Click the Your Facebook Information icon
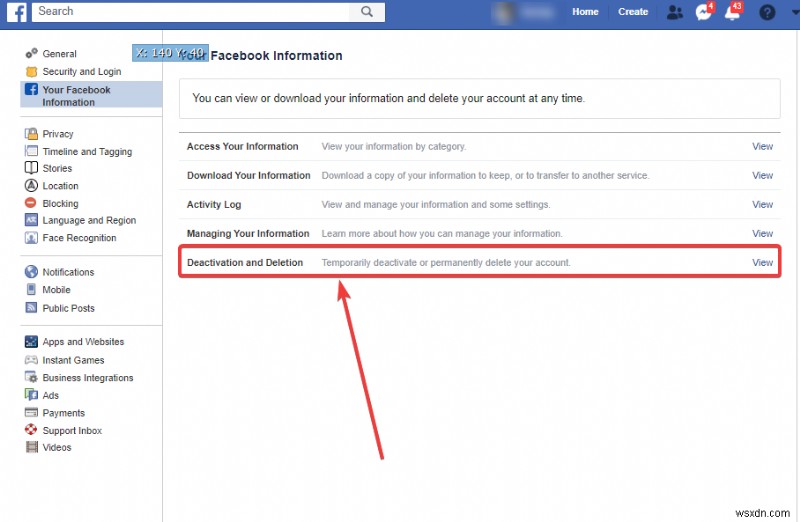Image resolution: width=800 pixels, height=522 pixels. pyautogui.click(x=31, y=89)
